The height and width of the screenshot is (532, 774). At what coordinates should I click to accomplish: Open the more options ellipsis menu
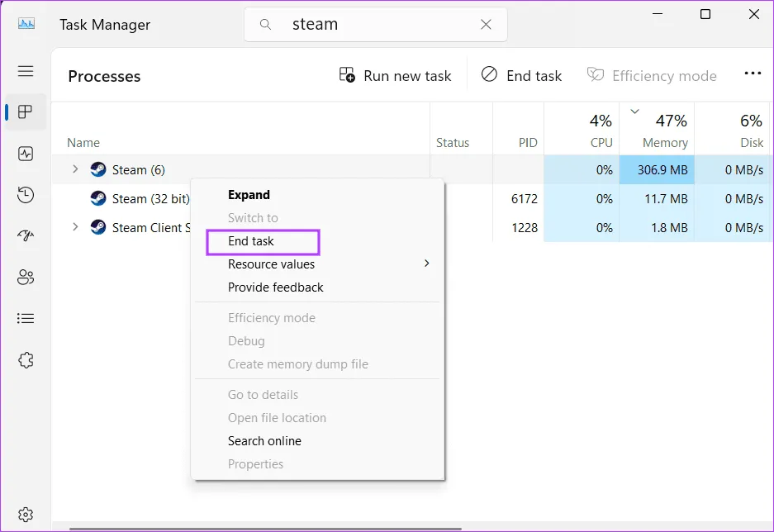[x=752, y=74]
